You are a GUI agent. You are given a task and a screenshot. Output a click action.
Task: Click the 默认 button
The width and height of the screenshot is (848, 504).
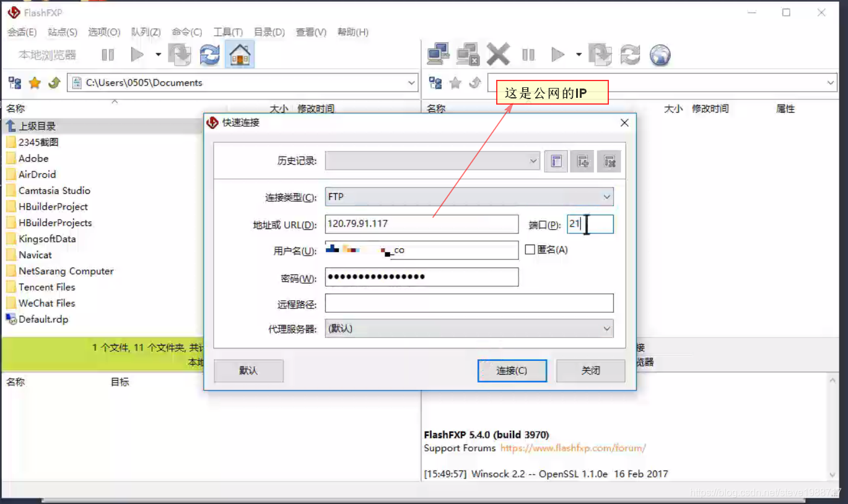[x=248, y=371]
